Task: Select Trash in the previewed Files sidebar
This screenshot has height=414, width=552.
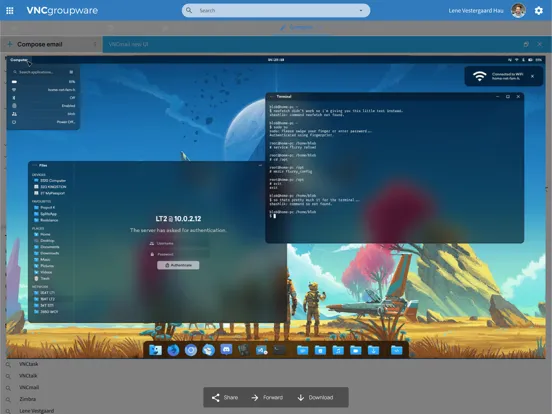Action: pyautogui.click(x=45, y=278)
